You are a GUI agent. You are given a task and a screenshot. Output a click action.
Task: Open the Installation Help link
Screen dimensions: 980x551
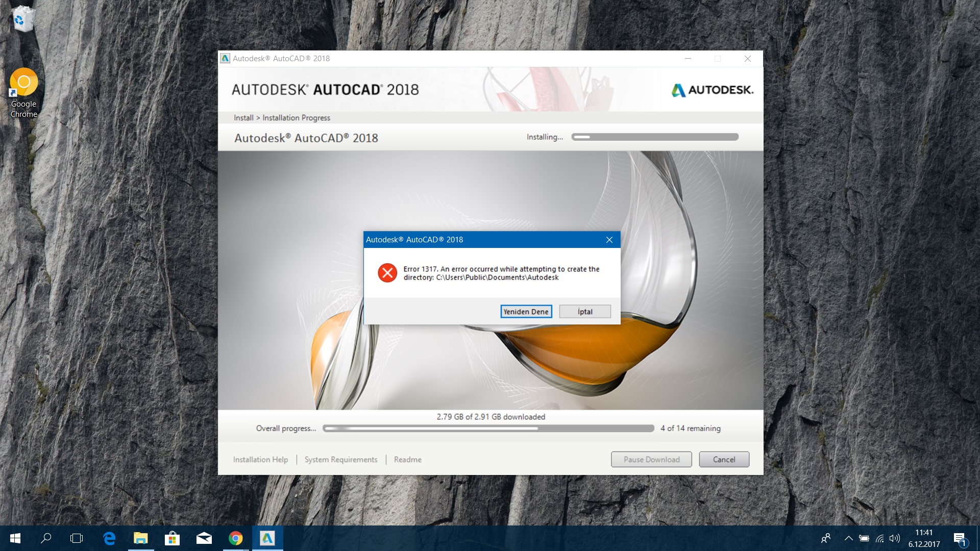(x=260, y=459)
